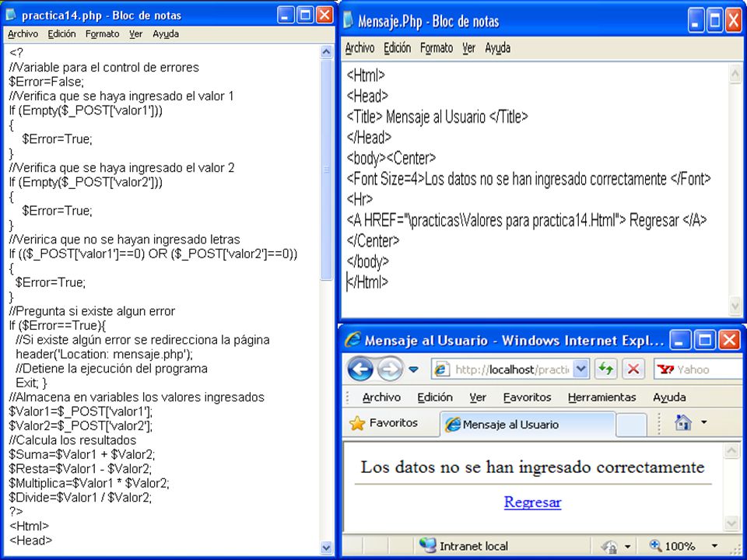747x560 pixels.
Task: Open Archivo menu in Internet Explorer
Action: (x=381, y=397)
